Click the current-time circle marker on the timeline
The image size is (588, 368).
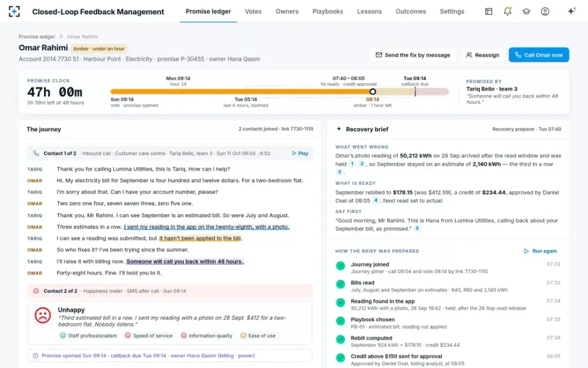pyautogui.click(x=372, y=91)
